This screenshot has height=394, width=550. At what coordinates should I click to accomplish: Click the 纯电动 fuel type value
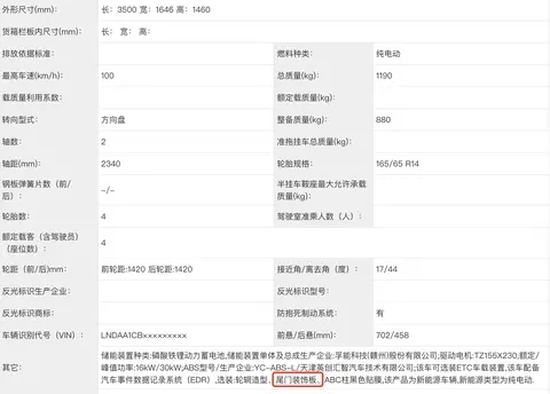388,54
